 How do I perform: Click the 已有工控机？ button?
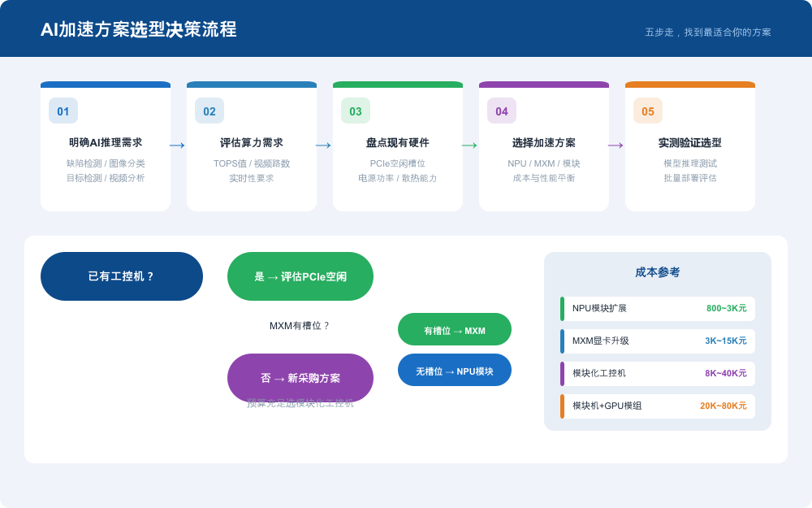[x=121, y=276]
